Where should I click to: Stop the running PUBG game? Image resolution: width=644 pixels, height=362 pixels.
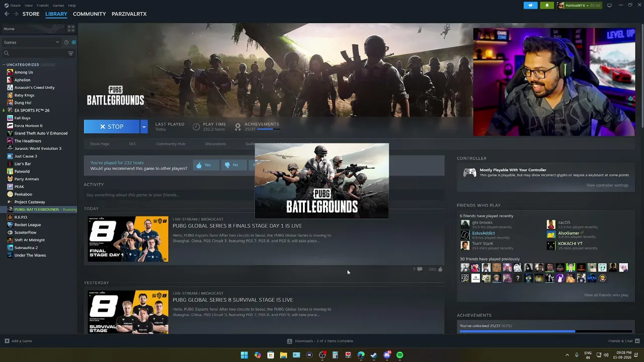[112, 127]
